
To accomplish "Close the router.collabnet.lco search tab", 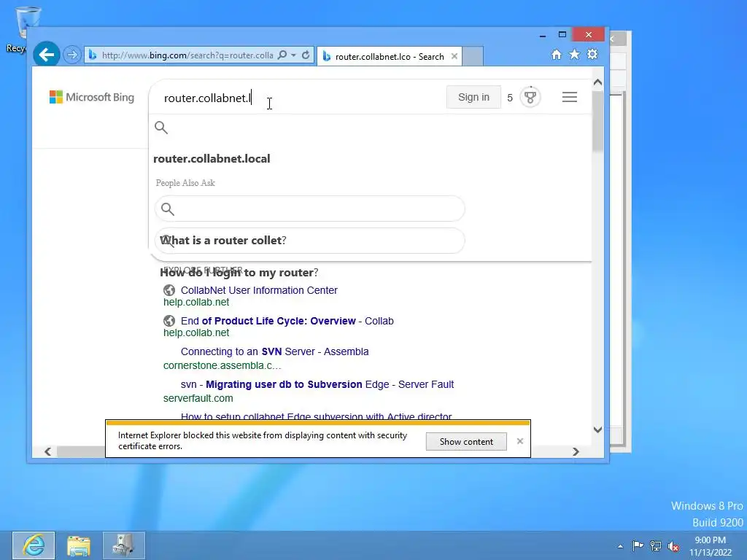I will pos(454,56).
